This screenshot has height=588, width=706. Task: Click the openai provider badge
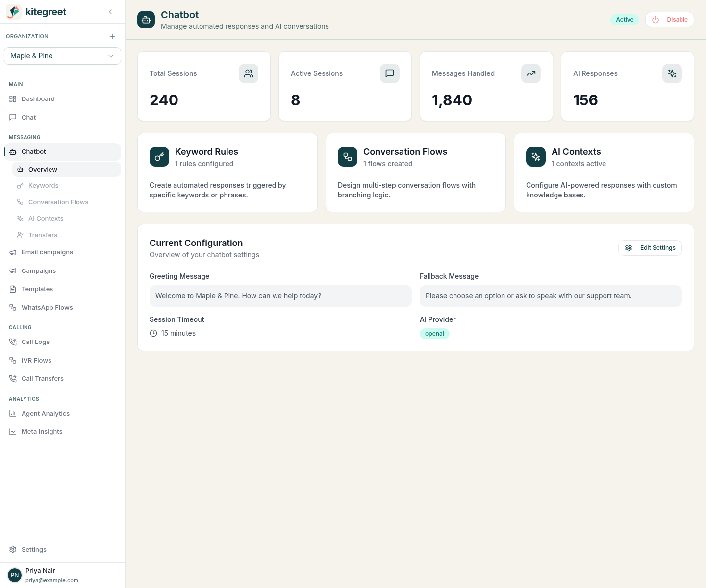tap(434, 334)
